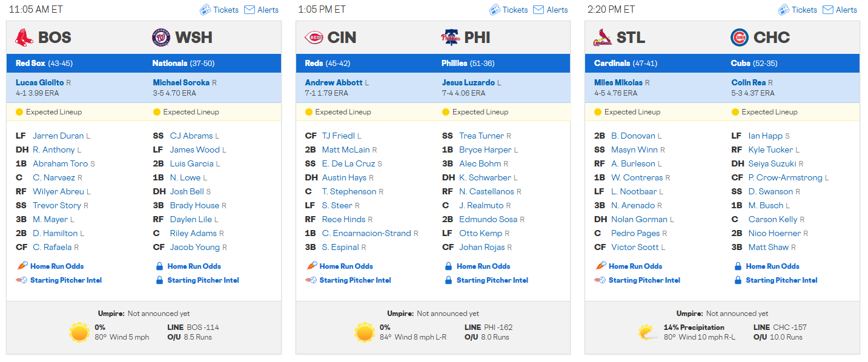This screenshot has width=868, height=362.
Task: Click envelope Alerts icon for STL-CHC game
Action: point(827,10)
